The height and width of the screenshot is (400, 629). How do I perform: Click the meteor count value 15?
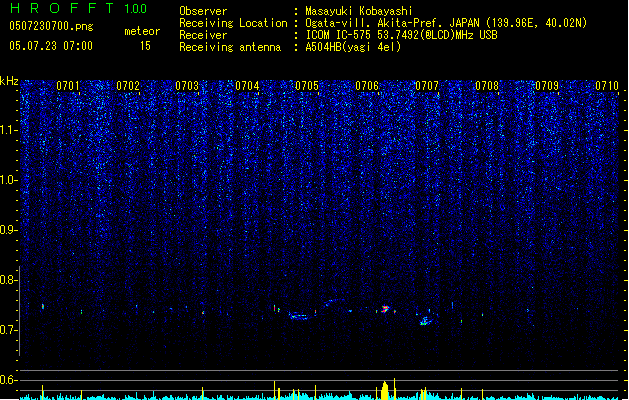point(145,46)
